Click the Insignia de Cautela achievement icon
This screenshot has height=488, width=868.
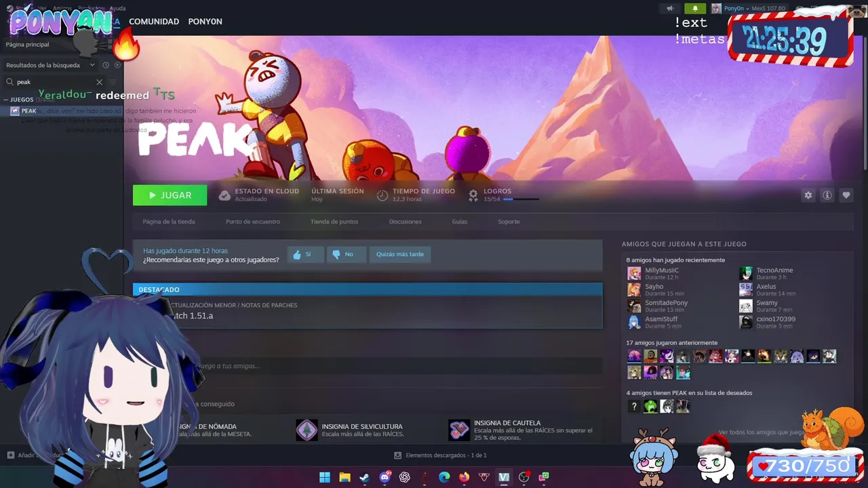459,430
